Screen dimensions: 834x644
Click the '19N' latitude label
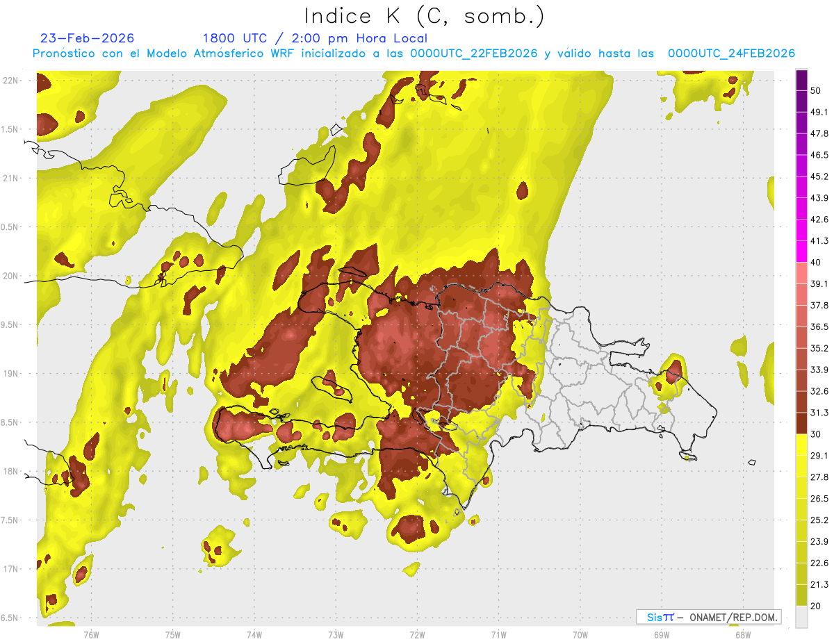[10, 374]
